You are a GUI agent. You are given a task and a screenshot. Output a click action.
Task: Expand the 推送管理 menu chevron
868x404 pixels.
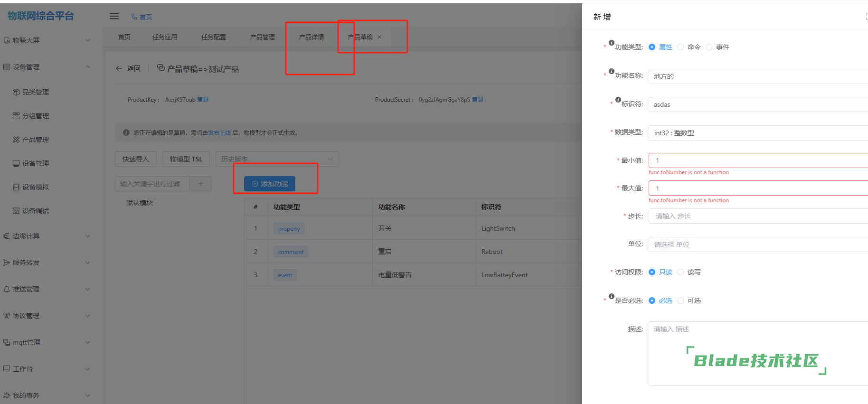pos(88,289)
